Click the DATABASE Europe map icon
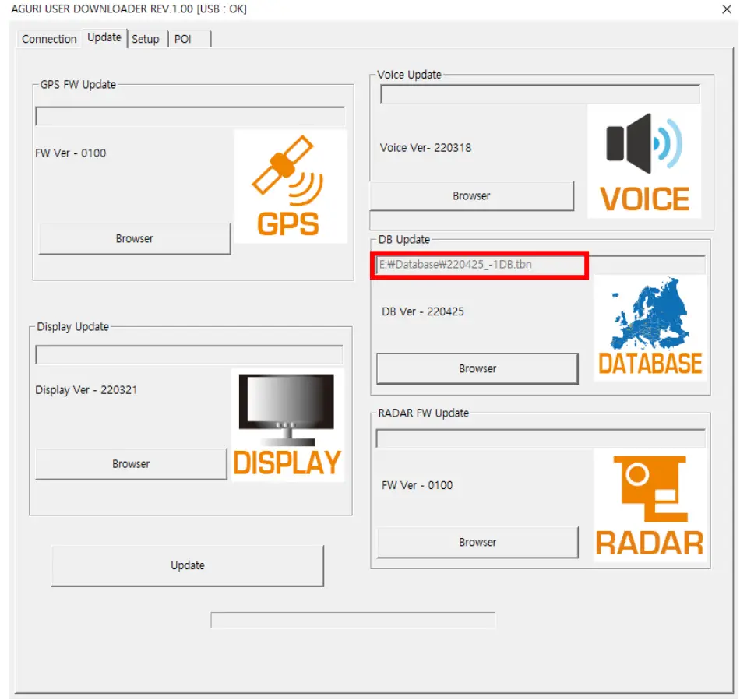 coord(650,328)
